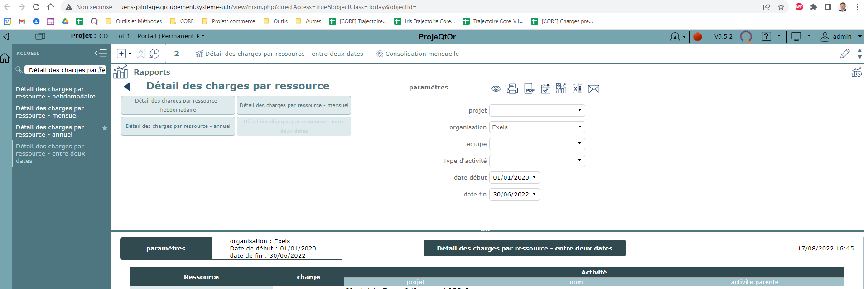Click the calendar checkmark report icon
The image size is (868, 289).
pos(545,89)
